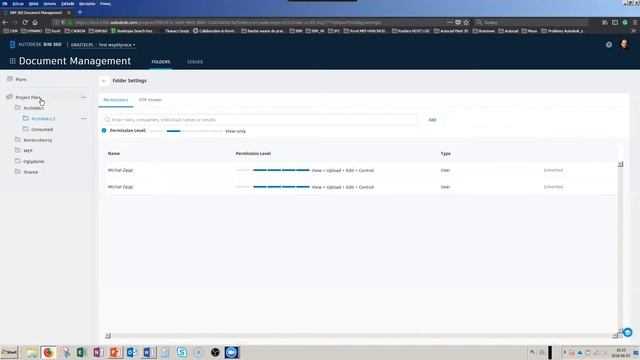Go to browser home page icon
This screenshot has width=640, height=360.
click(x=35, y=22)
